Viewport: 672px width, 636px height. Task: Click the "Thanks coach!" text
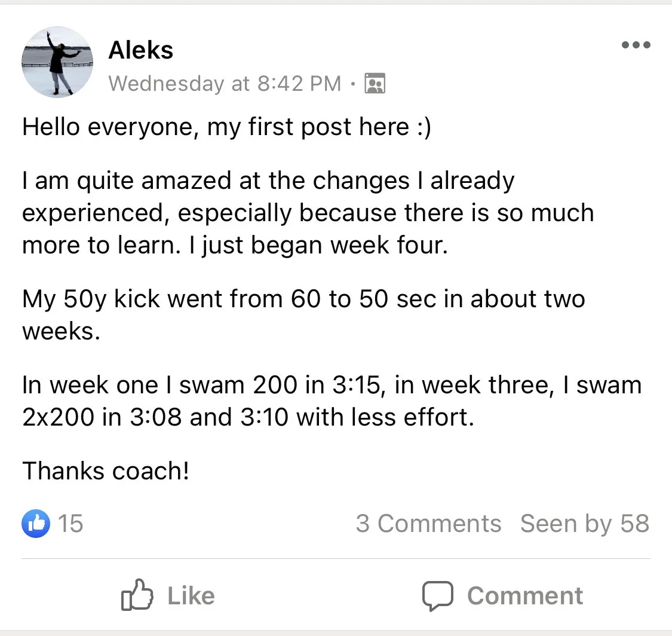(x=106, y=471)
